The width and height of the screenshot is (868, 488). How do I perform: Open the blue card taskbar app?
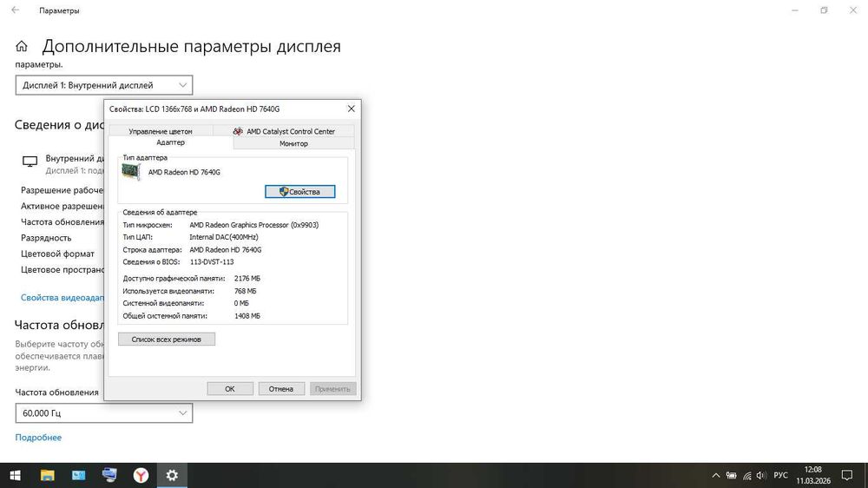[79, 475]
